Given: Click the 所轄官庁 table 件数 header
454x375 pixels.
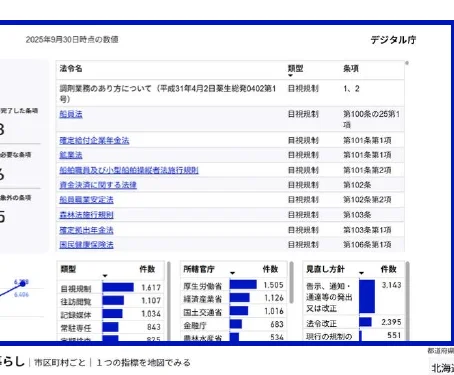Looking at the screenshot, I should (x=270, y=269).
